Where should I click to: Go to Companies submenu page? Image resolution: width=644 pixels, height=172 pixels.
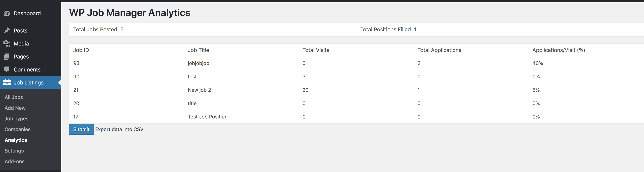pyautogui.click(x=17, y=129)
